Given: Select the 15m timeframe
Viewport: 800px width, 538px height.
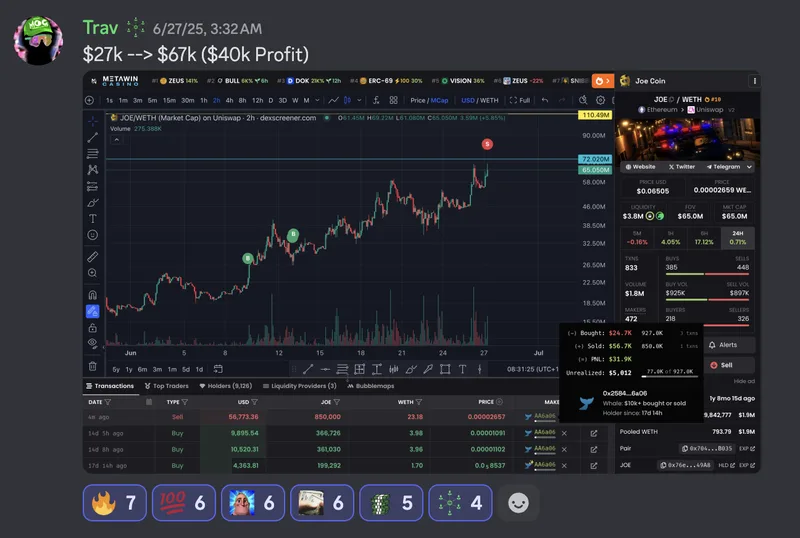Looking at the screenshot, I should point(169,101).
